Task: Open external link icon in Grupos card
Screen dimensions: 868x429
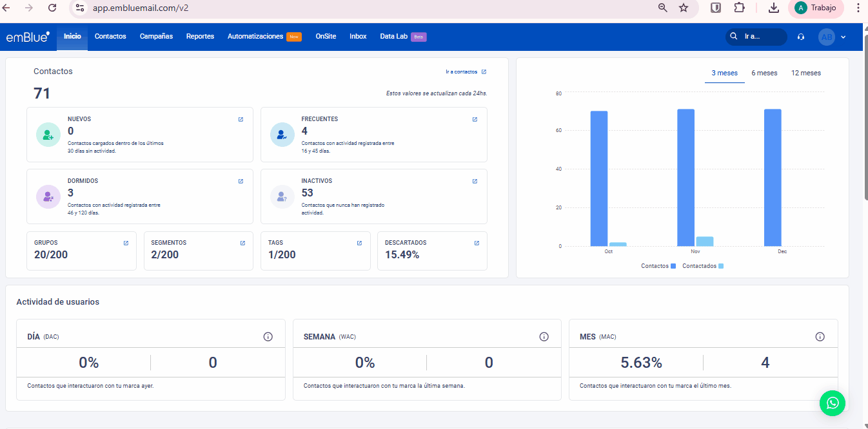Action: [126, 243]
